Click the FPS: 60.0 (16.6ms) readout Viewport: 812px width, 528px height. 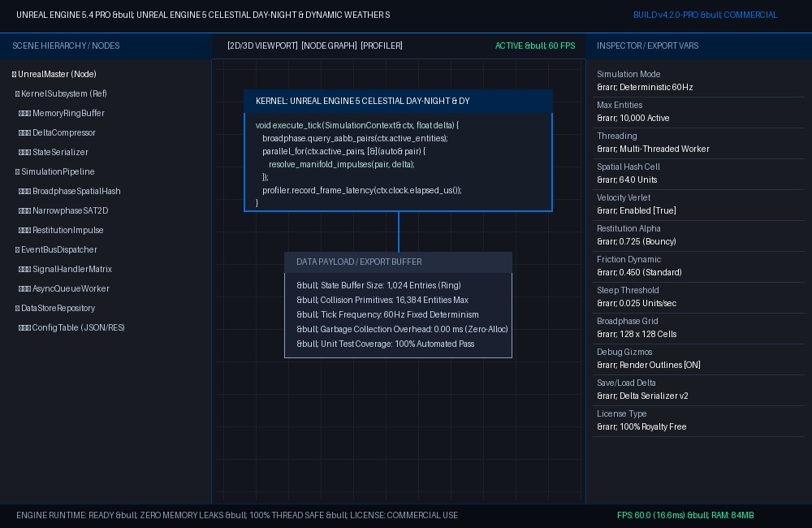(x=650, y=516)
